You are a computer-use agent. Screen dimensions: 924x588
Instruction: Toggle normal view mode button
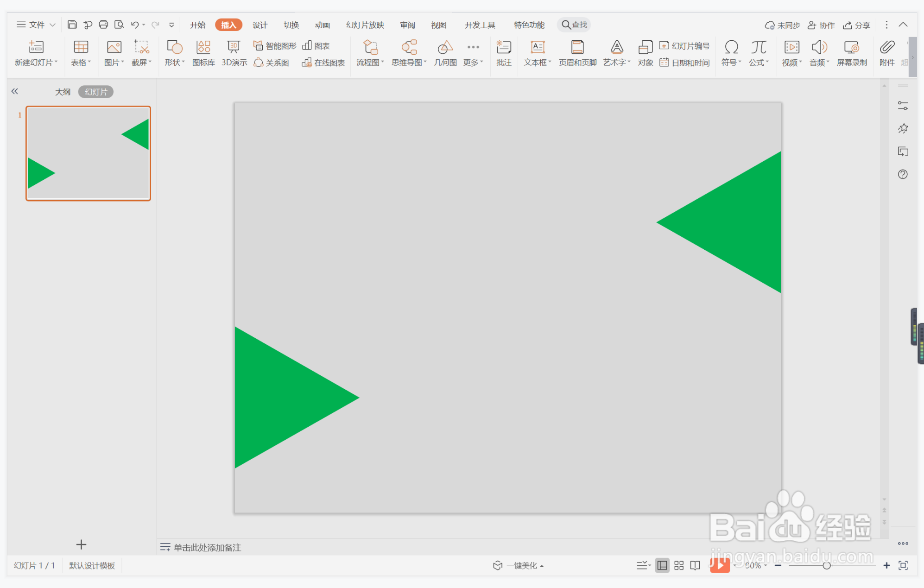click(x=662, y=565)
